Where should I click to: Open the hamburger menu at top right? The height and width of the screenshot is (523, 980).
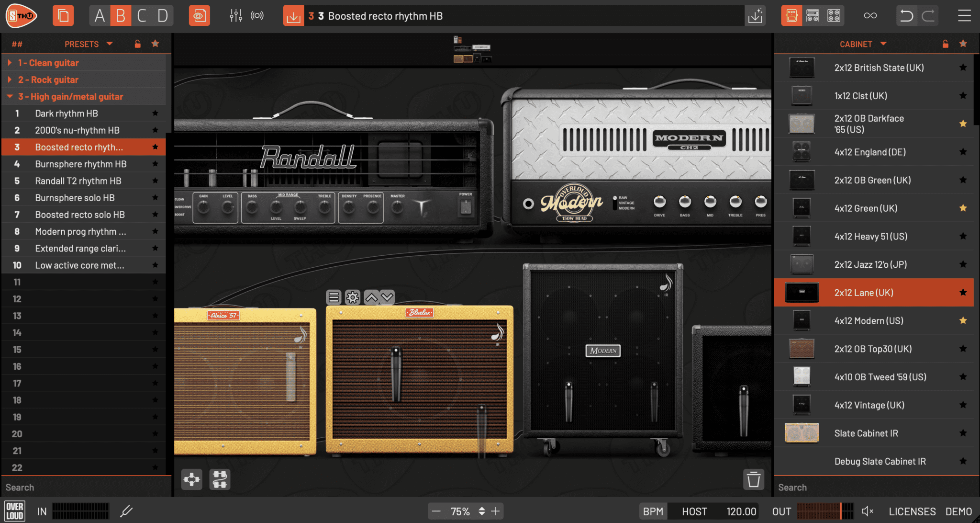pyautogui.click(x=965, y=15)
